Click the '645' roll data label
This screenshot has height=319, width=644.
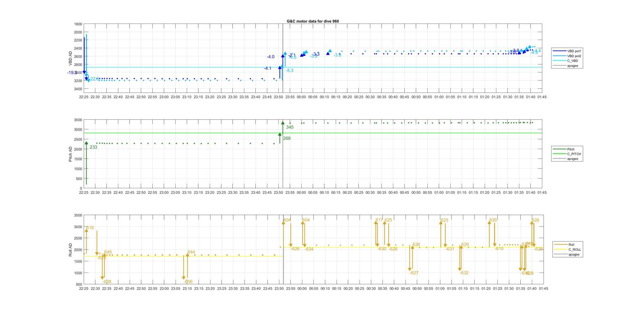click(x=108, y=252)
